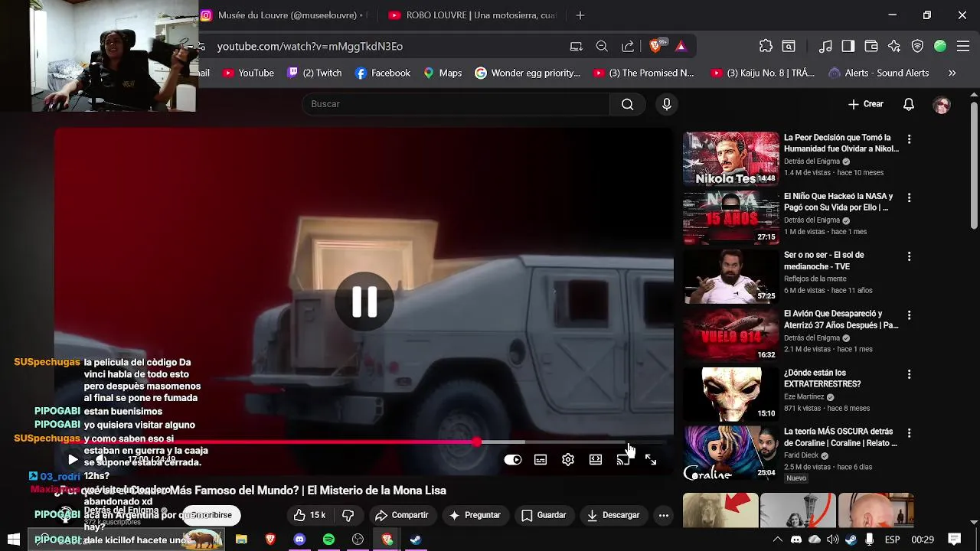This screenshot has height=551, width=980.
Task: Toggle the autoplay switch in the player
Action: pos(513,460)
